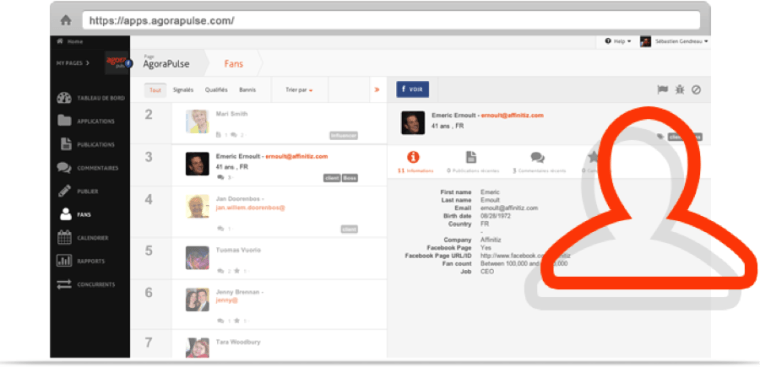Viewport: 760px width, 367px height.
Task: Open Tableau de bord dashboard icon
Action: [64, 98]
